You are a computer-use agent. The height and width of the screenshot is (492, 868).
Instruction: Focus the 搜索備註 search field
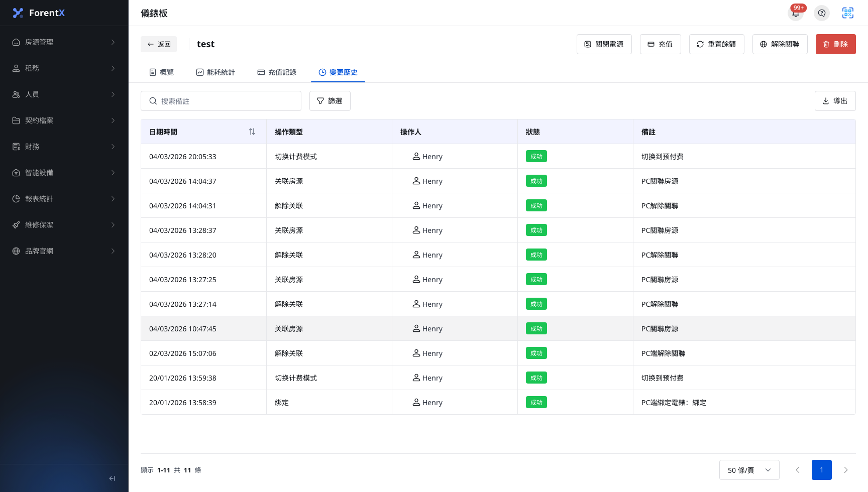click(221, 101)
